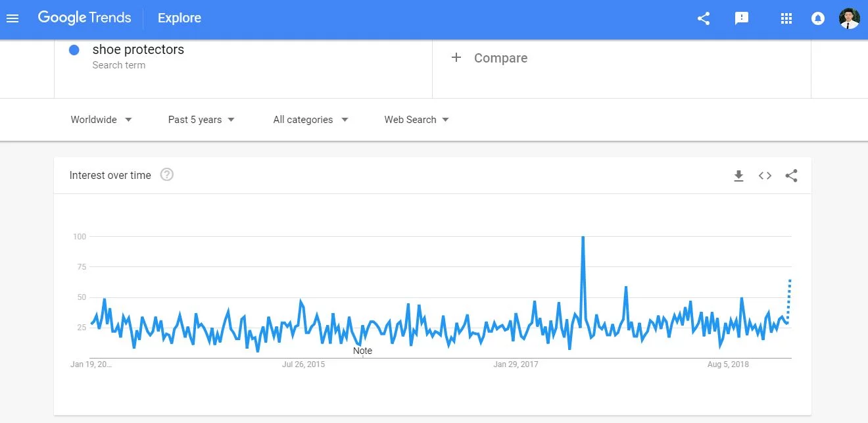Open the Web Search type dropdown
Viewport: 868px width, 423px height.
pos(417,120)
